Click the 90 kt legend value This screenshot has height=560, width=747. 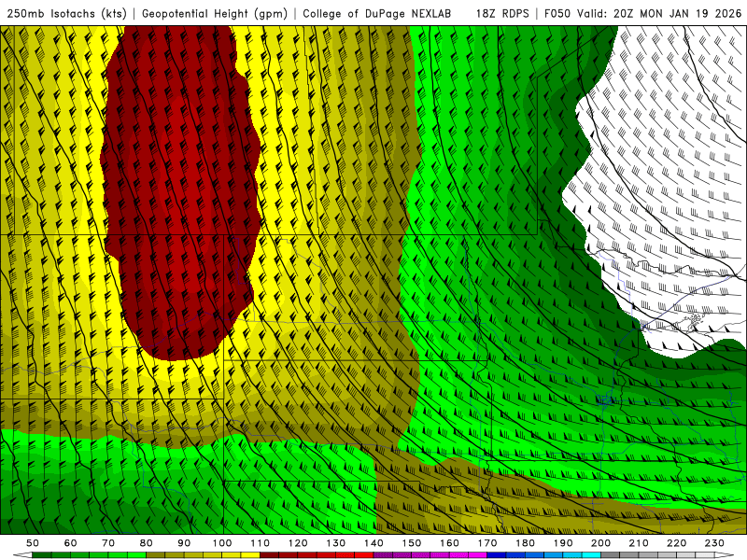[x=184, y=543]
